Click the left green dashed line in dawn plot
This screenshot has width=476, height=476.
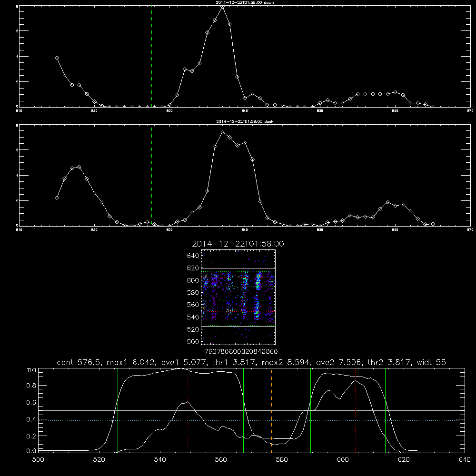[151, 57]
